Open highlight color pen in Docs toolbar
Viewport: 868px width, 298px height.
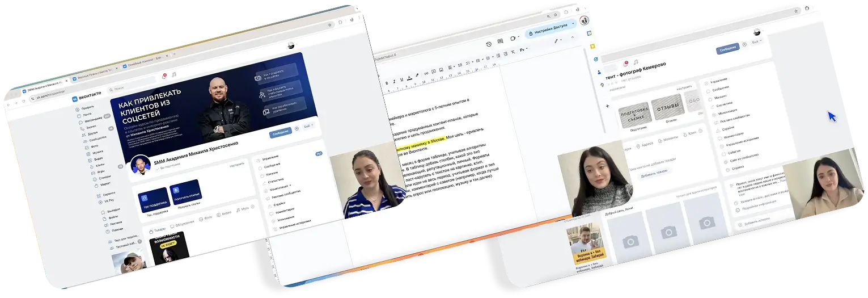(417, 75)
